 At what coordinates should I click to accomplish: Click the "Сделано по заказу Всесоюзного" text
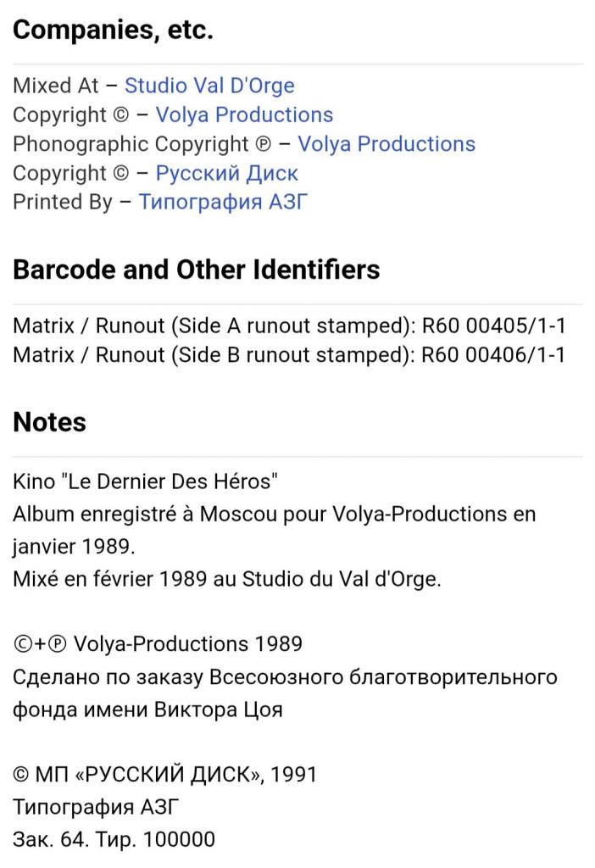click(x=285, y=677)
